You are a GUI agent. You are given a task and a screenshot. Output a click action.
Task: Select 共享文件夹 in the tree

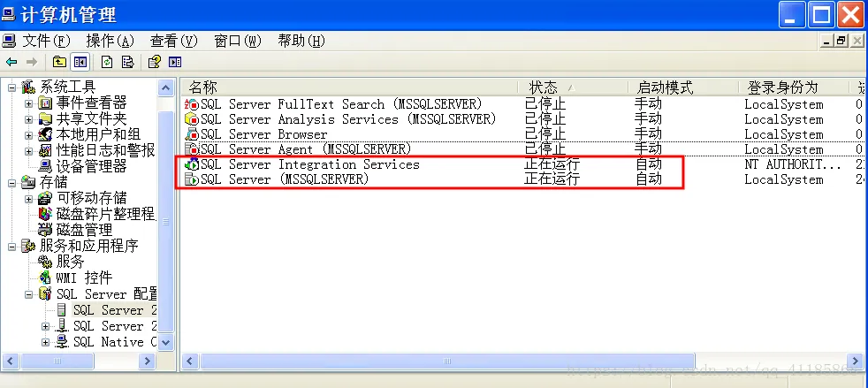[x=91, y=119]
